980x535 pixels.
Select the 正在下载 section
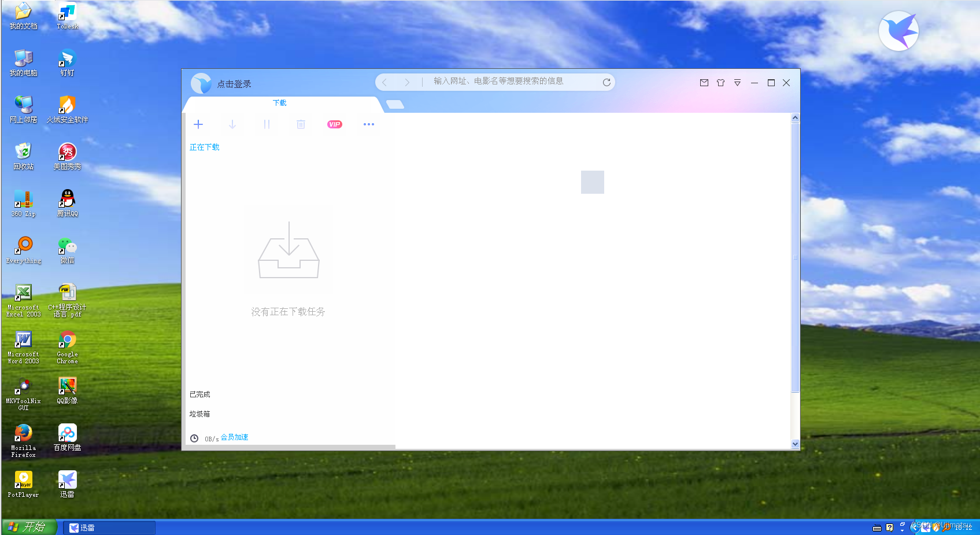click(205, 147)
